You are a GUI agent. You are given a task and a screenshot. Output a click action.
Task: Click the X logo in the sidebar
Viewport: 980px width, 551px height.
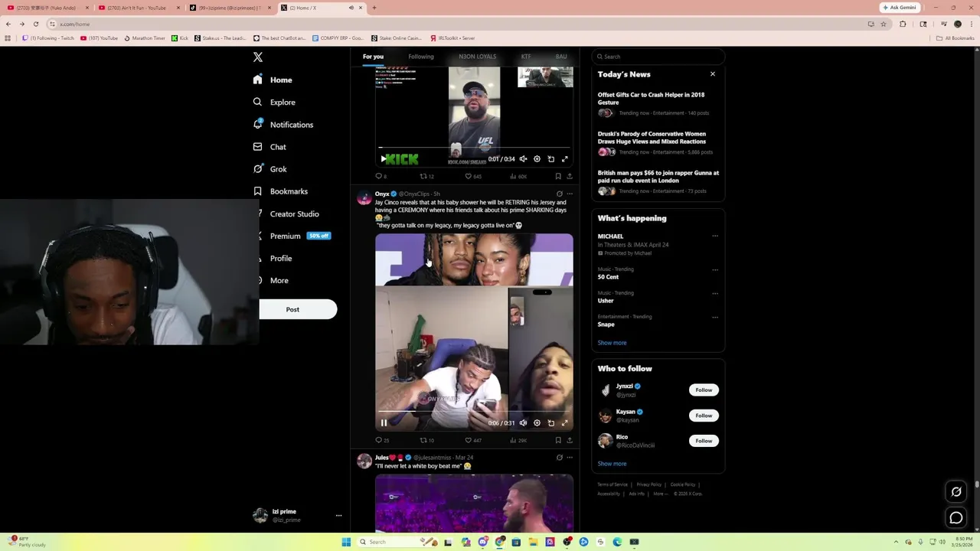click(258, 57)
